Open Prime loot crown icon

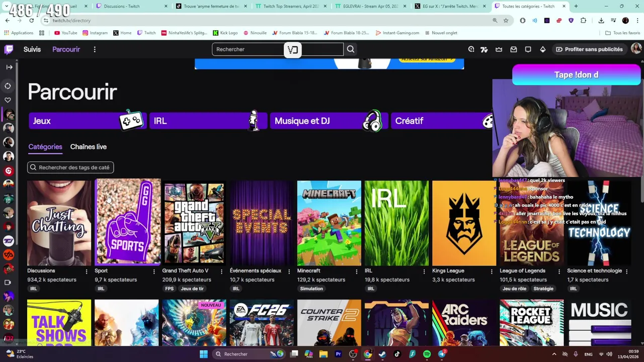tap(499, 49)
